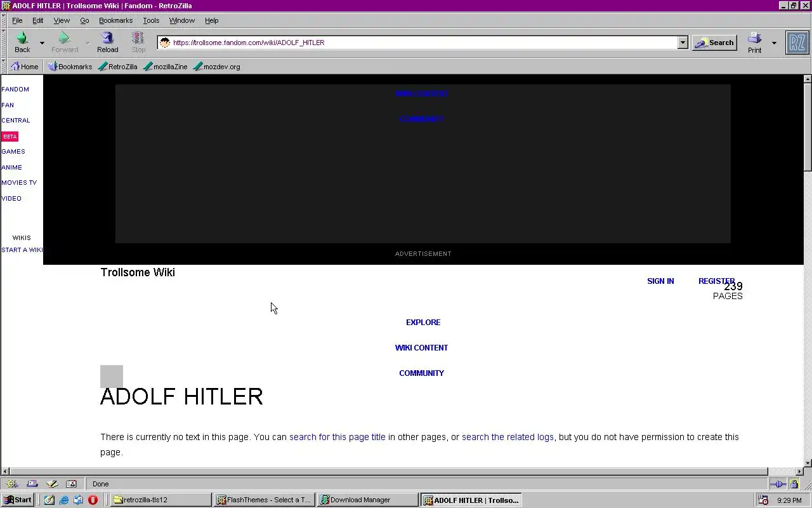Image resolution: width=812 pixels, height=508 pixels.
Task: Click REGISTER link
Action: (716, 281)
